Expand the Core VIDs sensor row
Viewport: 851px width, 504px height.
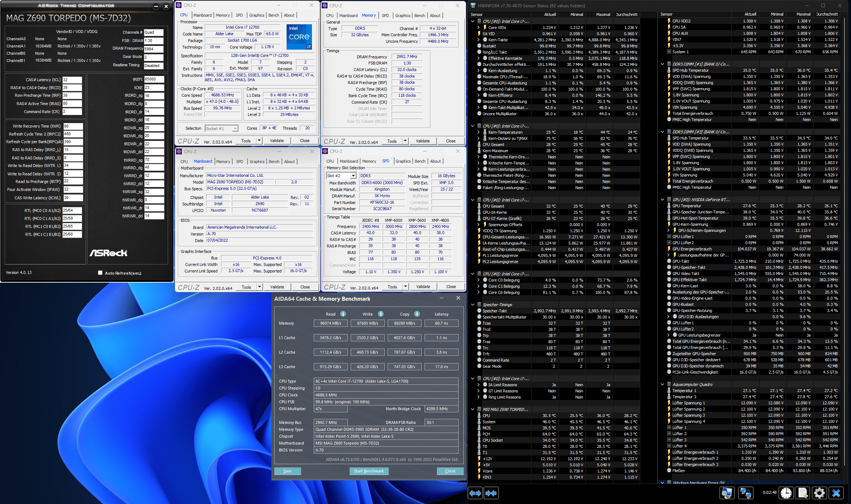tap(478, 28)
